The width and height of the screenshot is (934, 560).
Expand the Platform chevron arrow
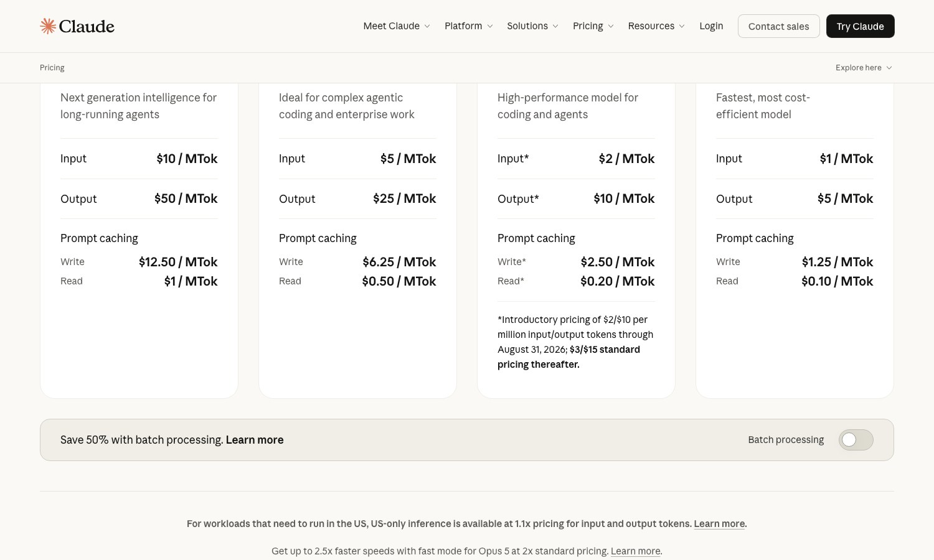tap(490, 26)
